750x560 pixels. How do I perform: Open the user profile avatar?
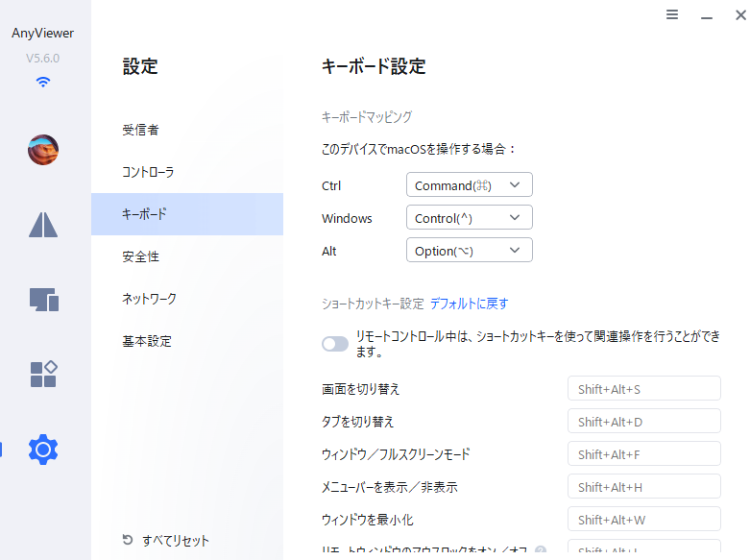pos(43,150)
